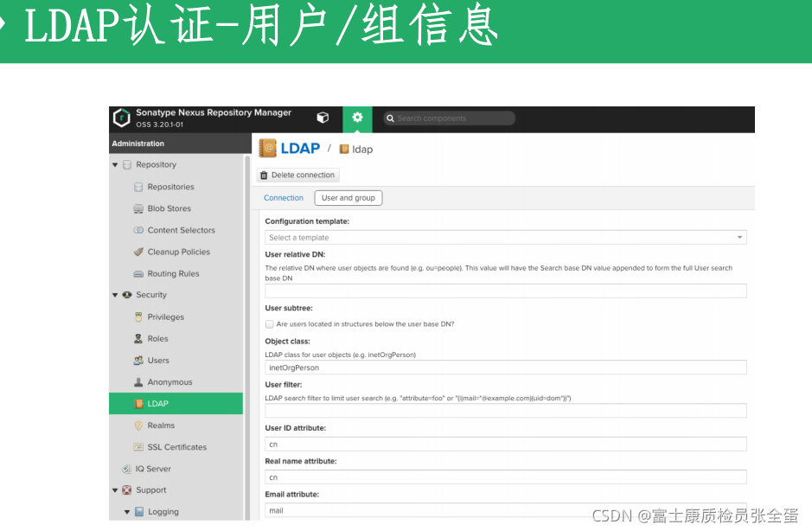Collapse the Logging tree node

[x=127, y=512]
